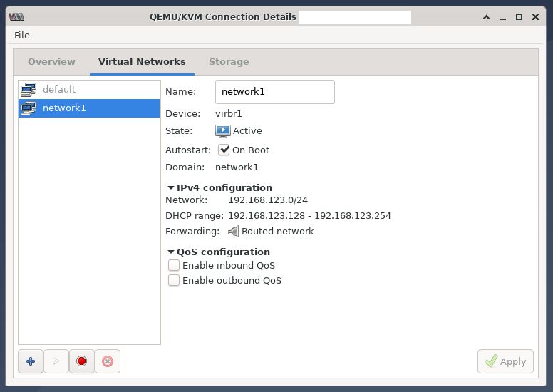Click the DHCP range address values
553x392 pixels.
(x=310, y=215)
